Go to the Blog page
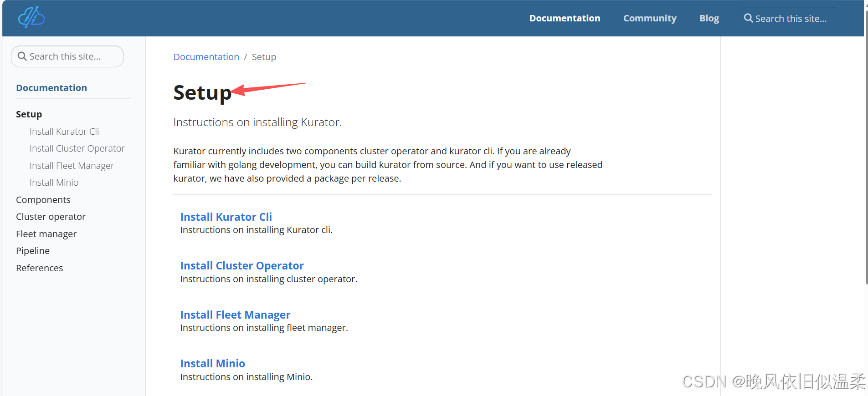The height and width of the screenshot is (396, 868). click(709, 18)
